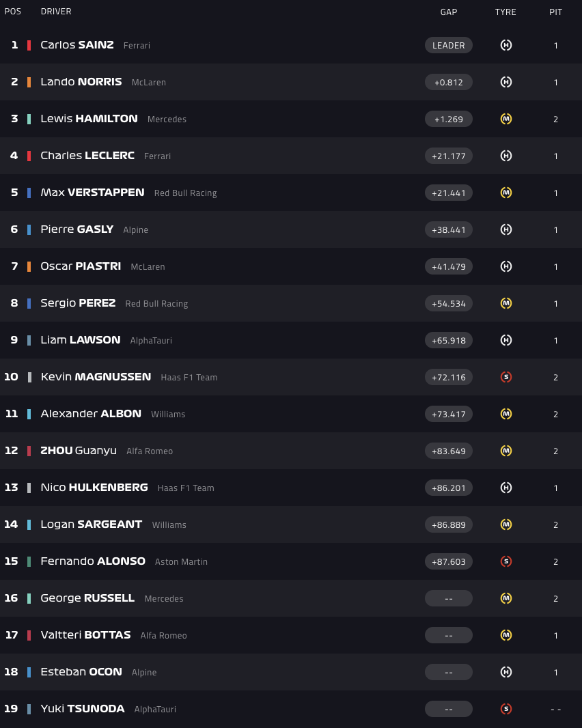Click the Ferrari red team color bar for Sainz
The height and width of the screenshot is (728, 582).
pos(29,45)
